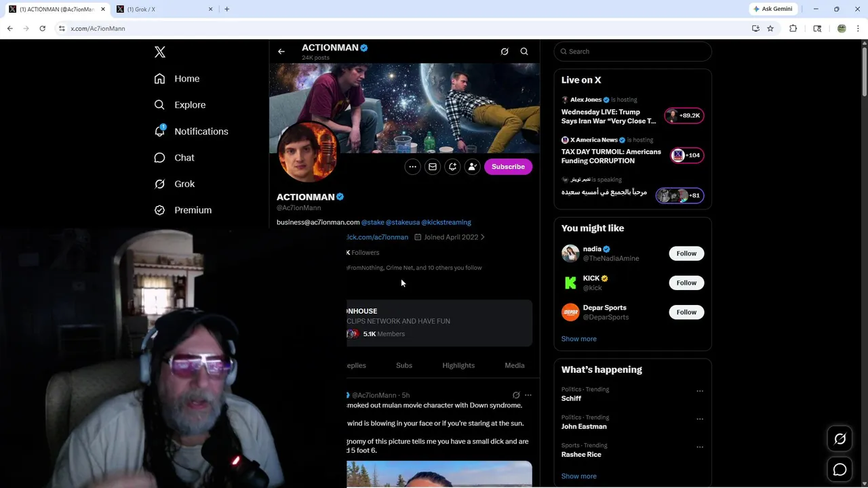Image resolution: width=868 pixels, height=488 pixels.
Task: Open Rashee Rice trending topic
Action: 581,455
